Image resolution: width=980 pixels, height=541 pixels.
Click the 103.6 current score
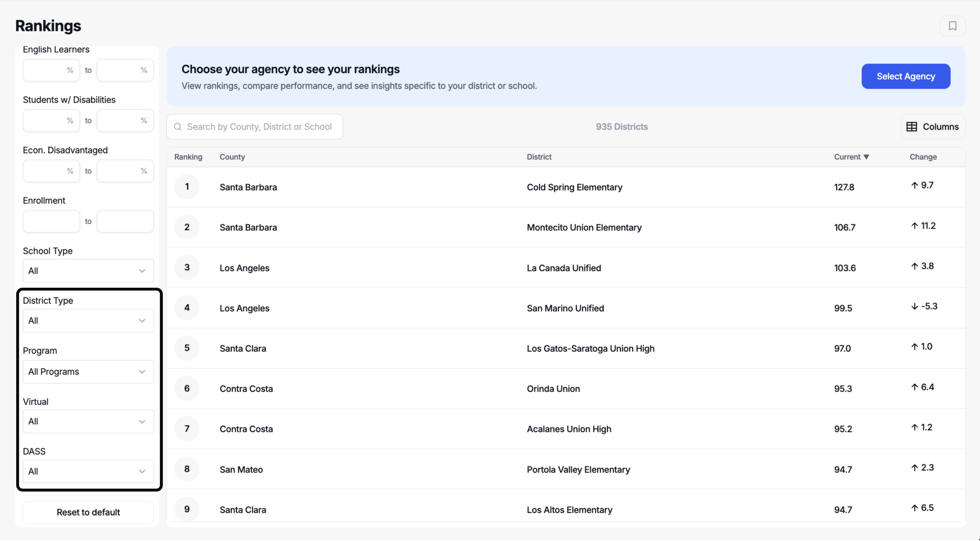click(x=845, y=268)
